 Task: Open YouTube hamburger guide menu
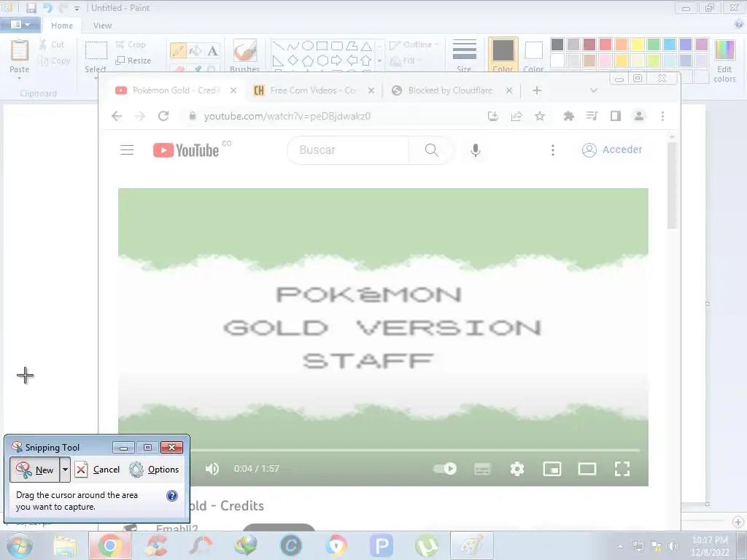coord(127,150)
